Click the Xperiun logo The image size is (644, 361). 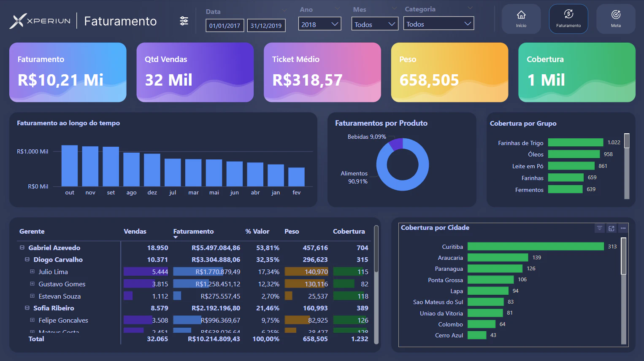click(x=40, y=21)
